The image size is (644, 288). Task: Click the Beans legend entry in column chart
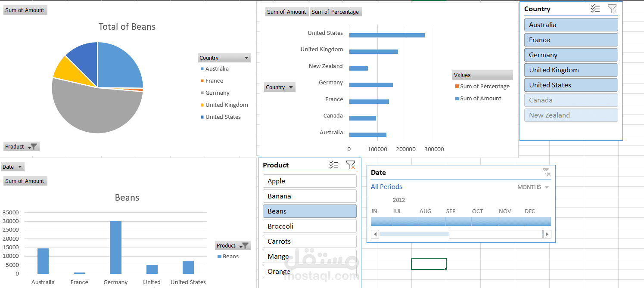[228, 257]
